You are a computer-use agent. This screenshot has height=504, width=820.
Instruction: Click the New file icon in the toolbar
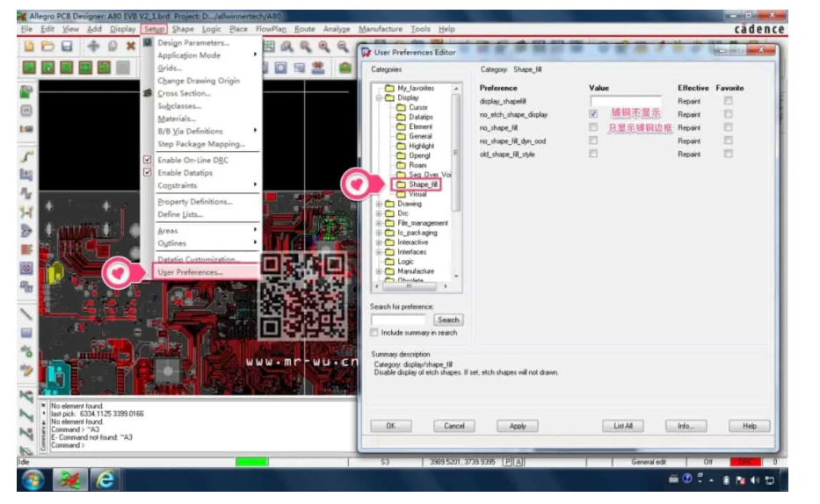coord(29,46)
